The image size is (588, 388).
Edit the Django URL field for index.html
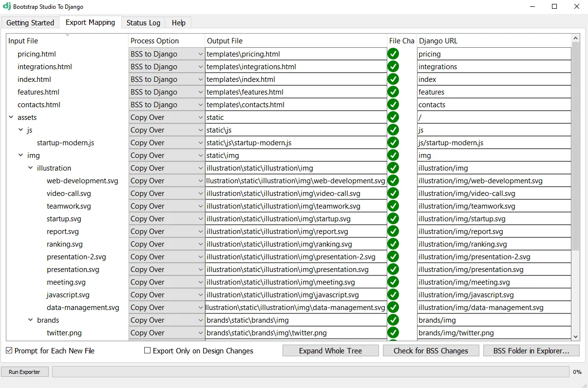coord(494,79)
